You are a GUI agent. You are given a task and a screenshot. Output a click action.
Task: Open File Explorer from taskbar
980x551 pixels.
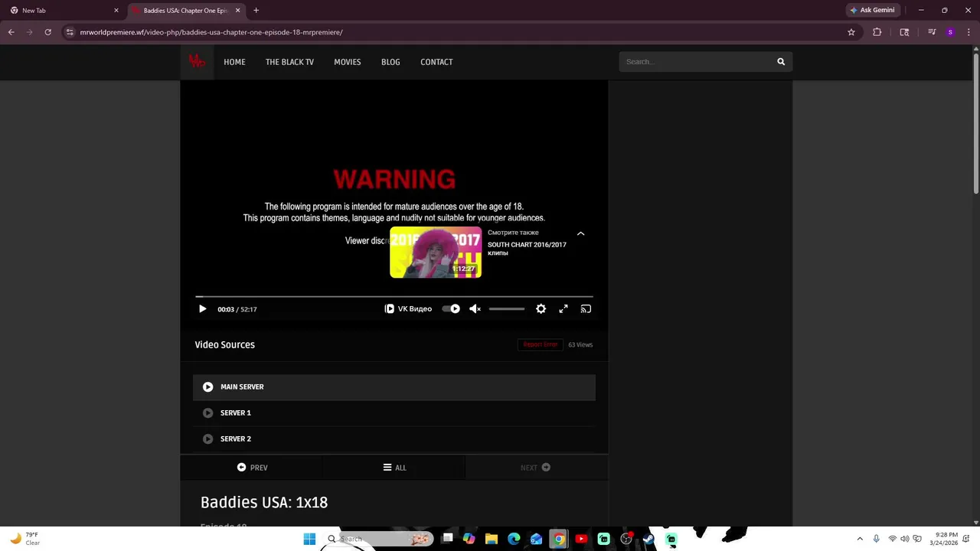point(492,539)
